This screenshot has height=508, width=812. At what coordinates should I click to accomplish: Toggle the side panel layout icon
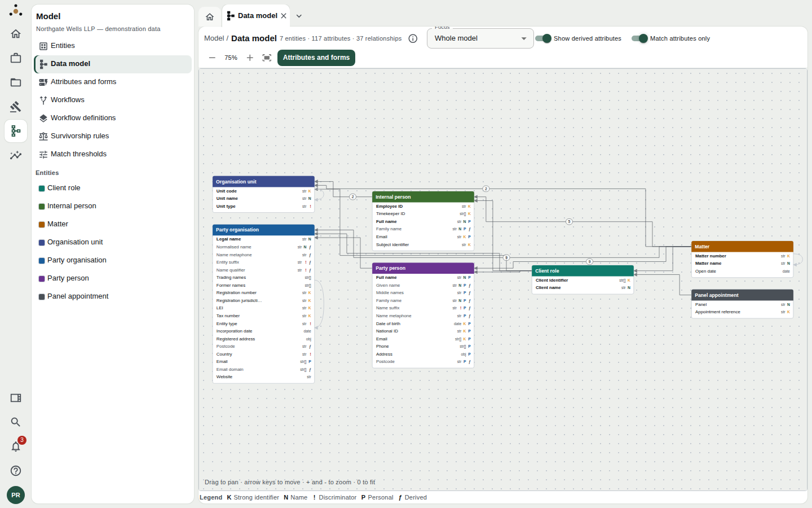[16, 398]
